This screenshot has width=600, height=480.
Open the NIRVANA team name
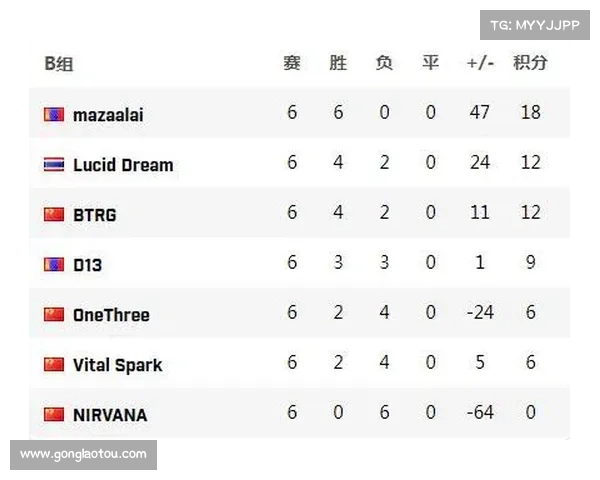click(x=110, y=414)
